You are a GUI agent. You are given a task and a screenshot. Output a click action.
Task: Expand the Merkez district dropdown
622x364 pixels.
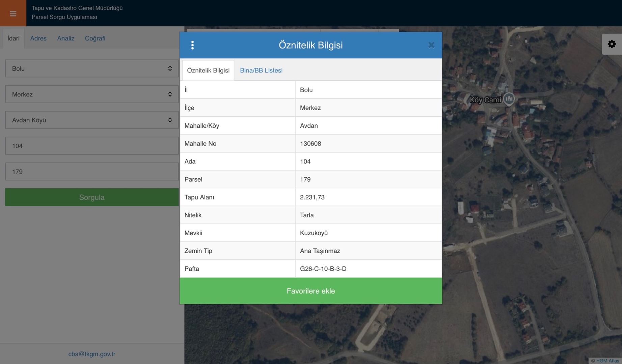pyautogui.click(x=92, y=94)
